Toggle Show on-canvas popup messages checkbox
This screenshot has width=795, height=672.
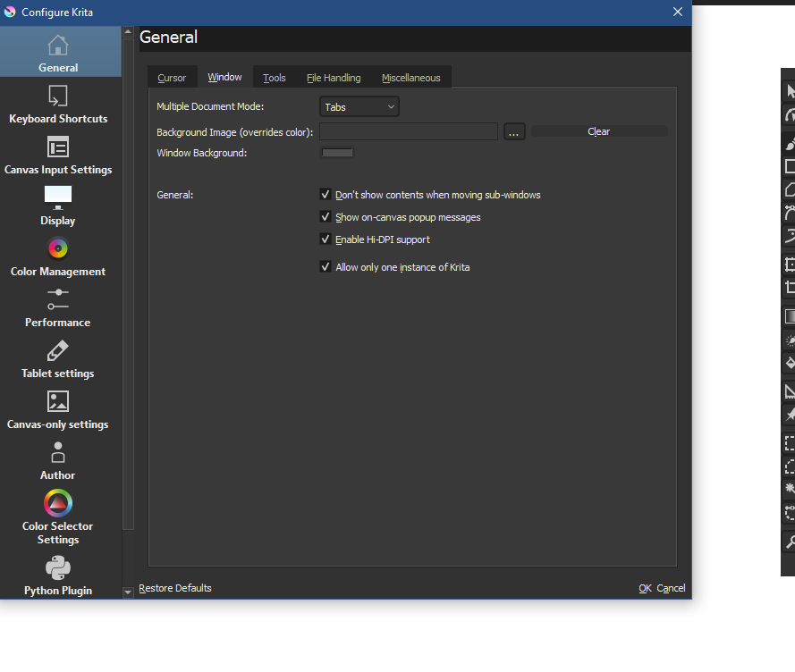click(326, 217)
